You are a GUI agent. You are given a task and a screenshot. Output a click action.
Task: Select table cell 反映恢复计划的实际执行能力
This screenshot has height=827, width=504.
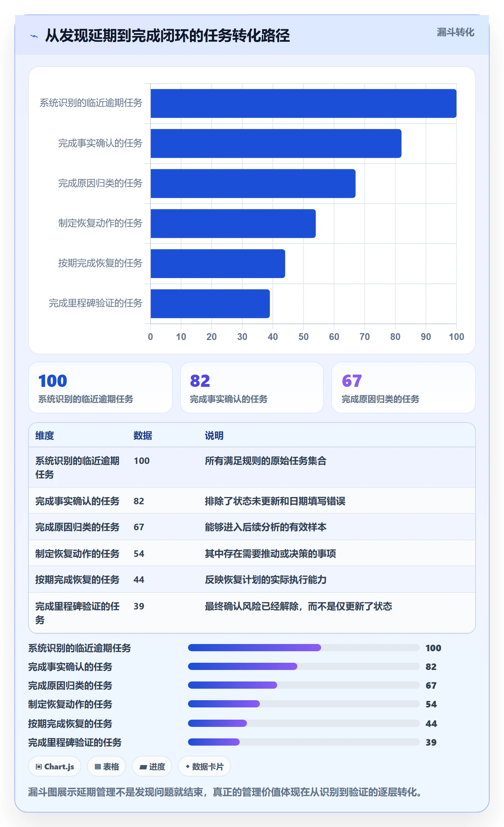pos(266,580)
